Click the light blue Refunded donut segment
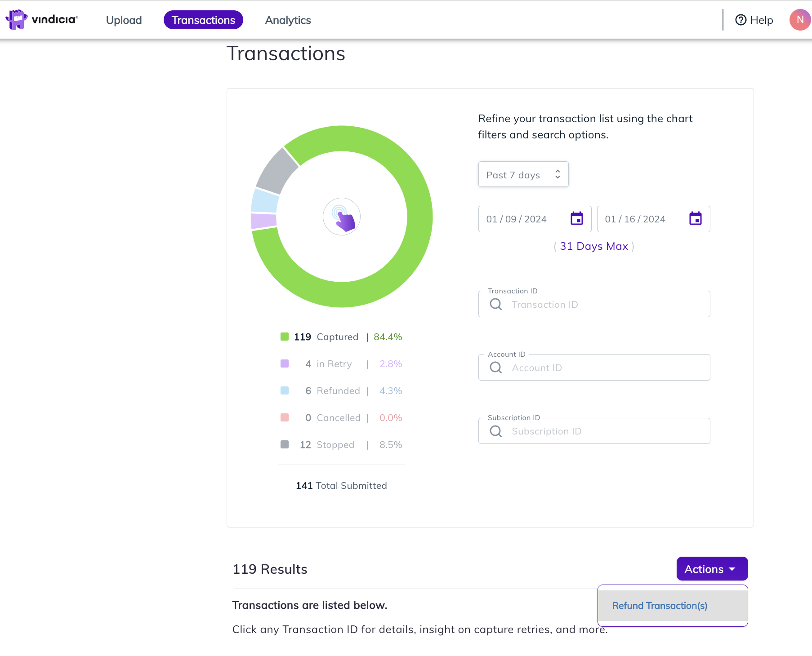Viewport: 812px width, 656px height. tap(265, 201)
